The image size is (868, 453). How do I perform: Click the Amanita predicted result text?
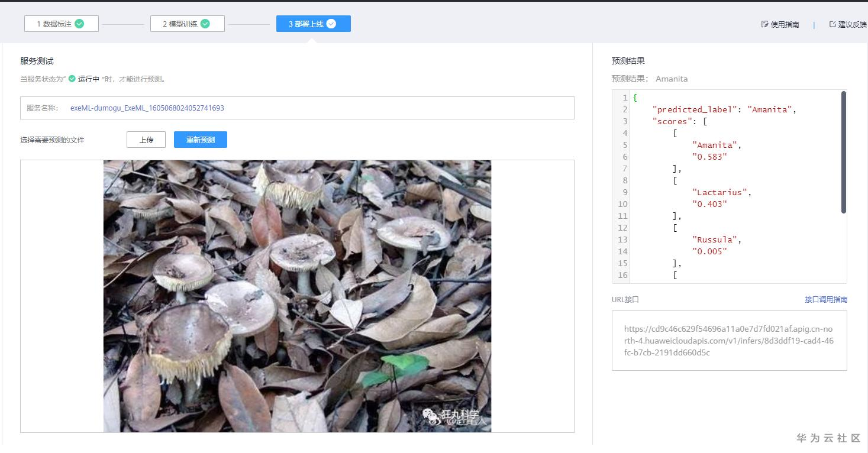coord(671,78)
